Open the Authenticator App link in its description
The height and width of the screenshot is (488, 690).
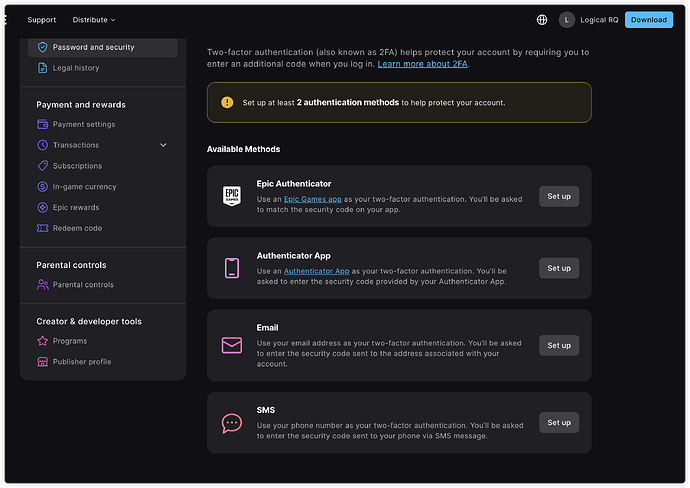[x=316, y=271]
